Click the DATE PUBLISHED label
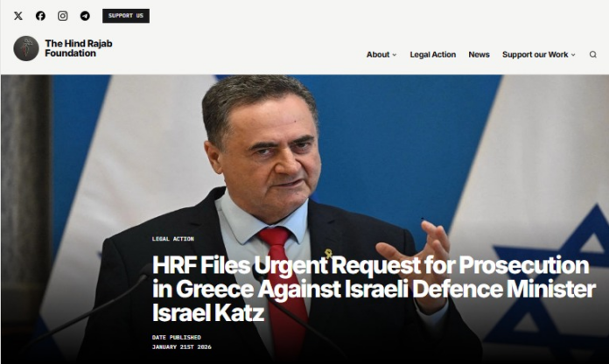Viewport: 609px width, 364px height. coord(177,338)
